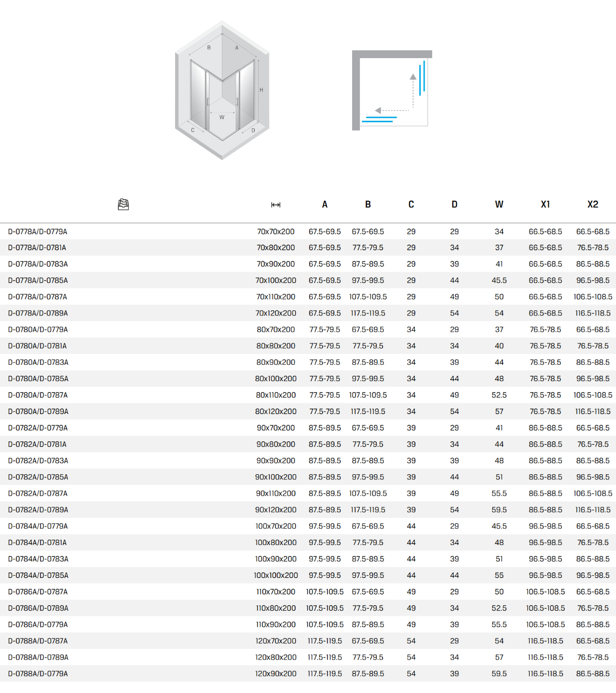Select the 70x120x200 size cell

pos(276,313)
